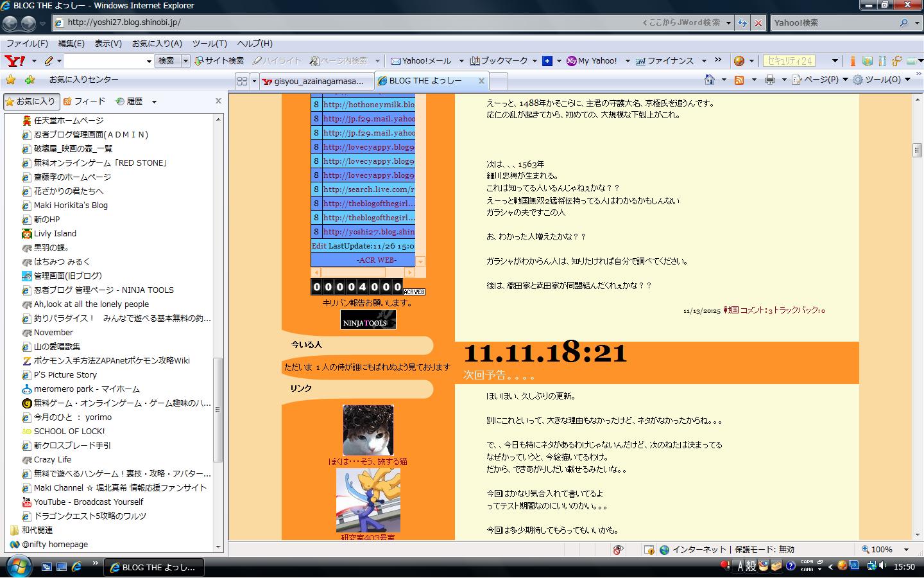Screen dimensions: 924x578
Task: Click the RSS feeds icon
Action: tap(739, 80)
